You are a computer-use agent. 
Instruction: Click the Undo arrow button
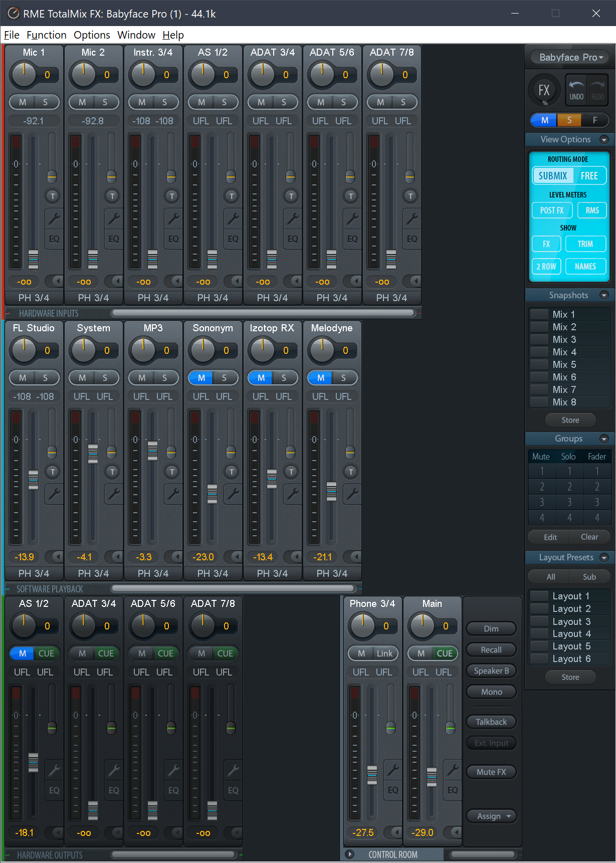coord(576,90)
